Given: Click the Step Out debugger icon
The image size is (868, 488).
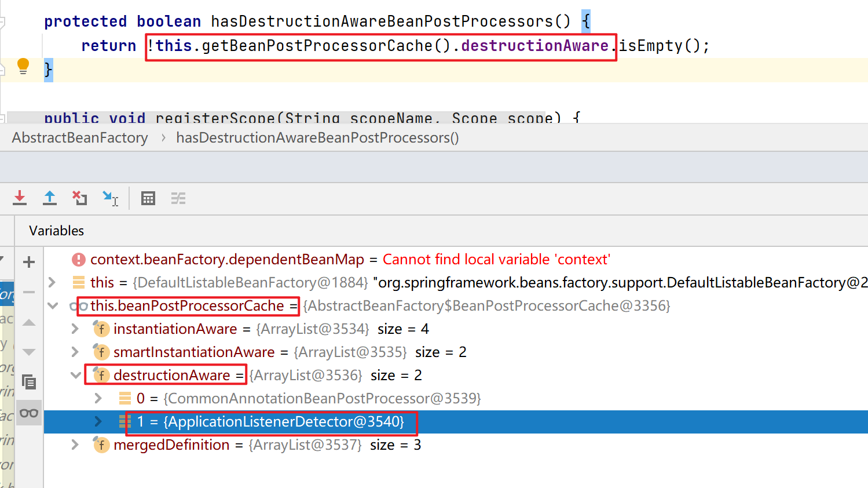Looking at the screenshot, I should (x=50, y=198).
